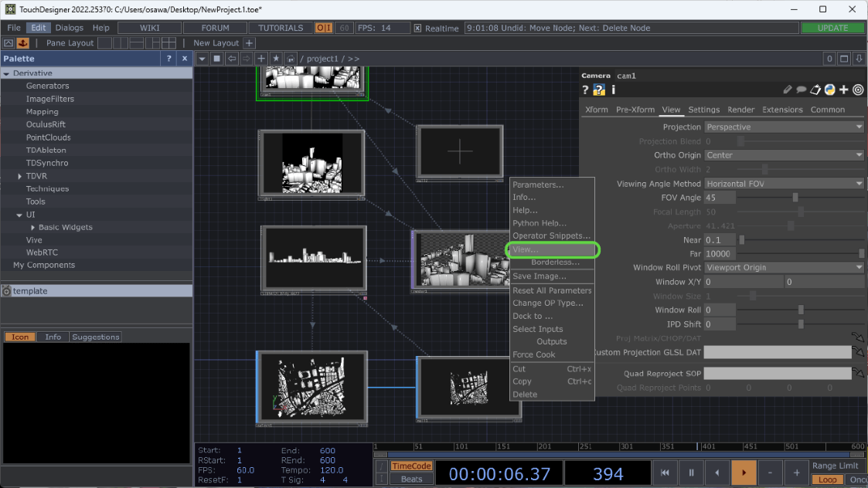Open the comment bubble icon for cam1
Image resolution: width=868 pixels, height=488 pixels.
pyautogui.click(x=801, y=90)
